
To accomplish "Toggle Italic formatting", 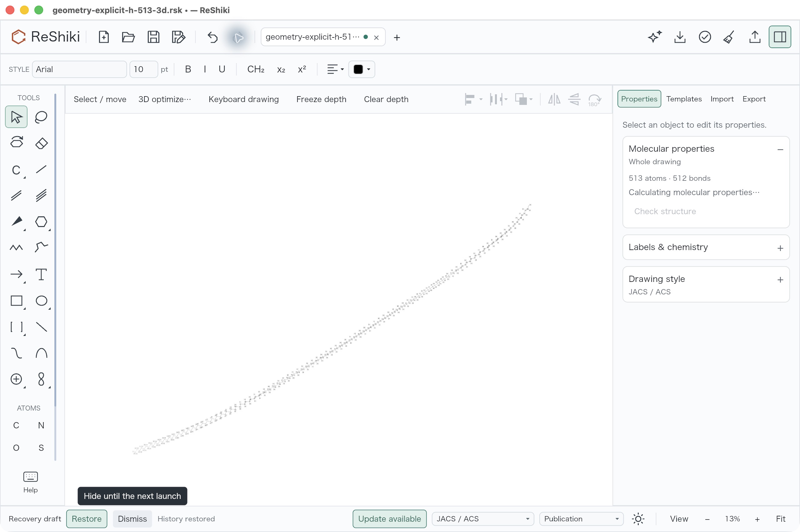I will pyautogui.click(x=205, y=69).
